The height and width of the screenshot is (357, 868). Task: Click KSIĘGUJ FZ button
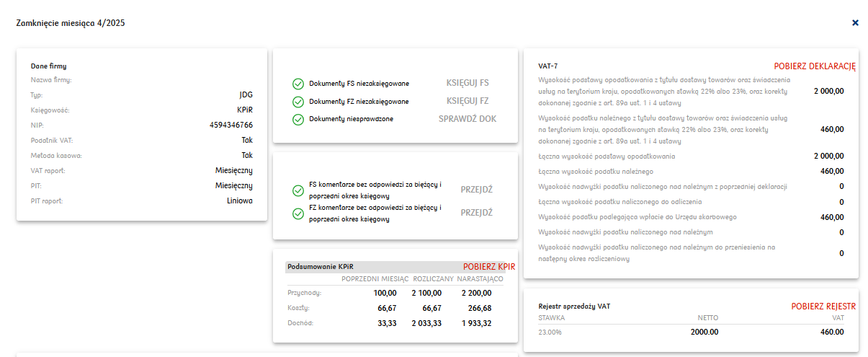click(x=467, y=101)
